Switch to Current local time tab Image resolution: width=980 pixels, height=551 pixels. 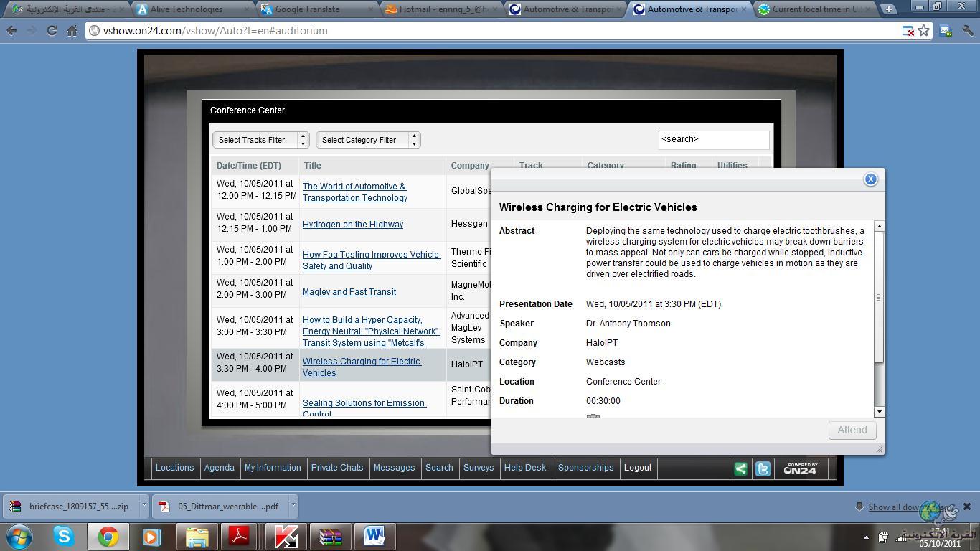click(x=814, y=9)
